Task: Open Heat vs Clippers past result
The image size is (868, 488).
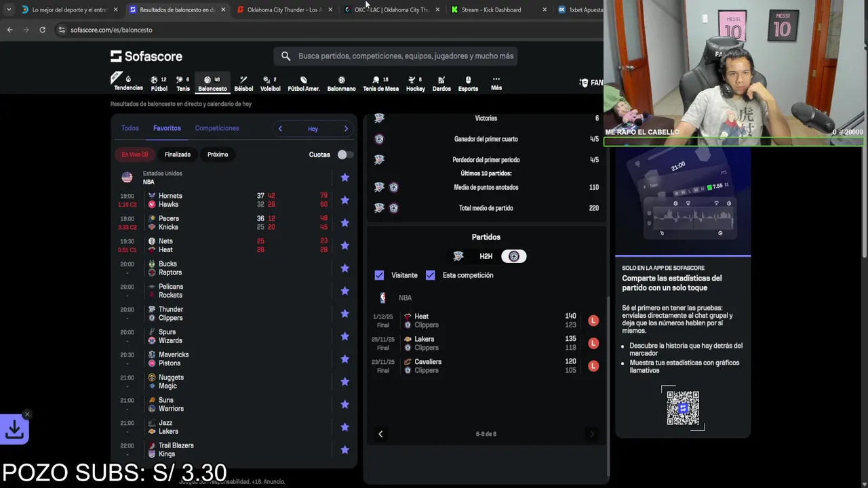Action: coord(486,321)
